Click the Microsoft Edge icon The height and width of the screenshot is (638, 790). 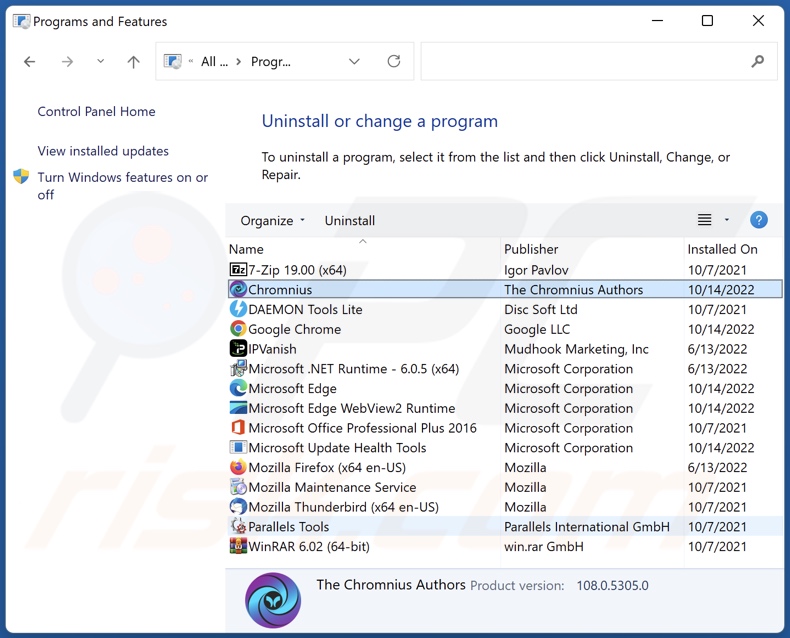point(238,388)
